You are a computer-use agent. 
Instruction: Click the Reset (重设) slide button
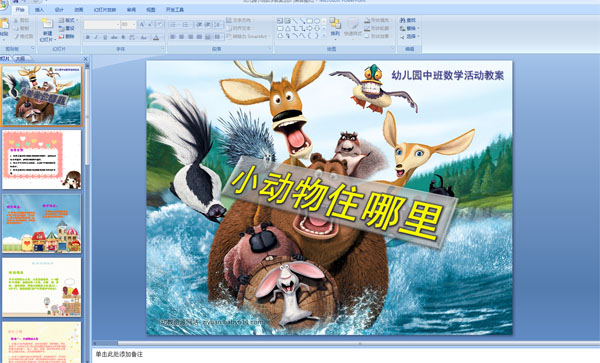tap(67, 28)
